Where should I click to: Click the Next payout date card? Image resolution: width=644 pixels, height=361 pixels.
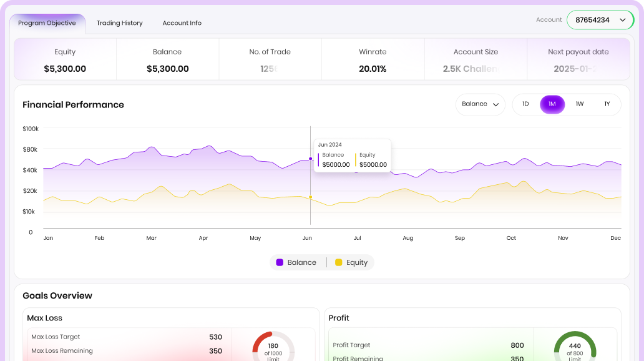click(x=578, y=59)
